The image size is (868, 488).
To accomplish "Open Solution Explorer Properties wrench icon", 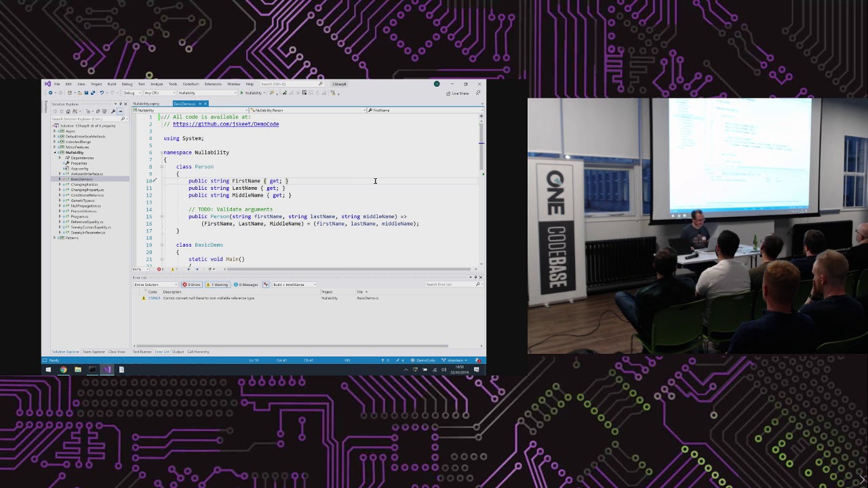I will click(113, 111).
